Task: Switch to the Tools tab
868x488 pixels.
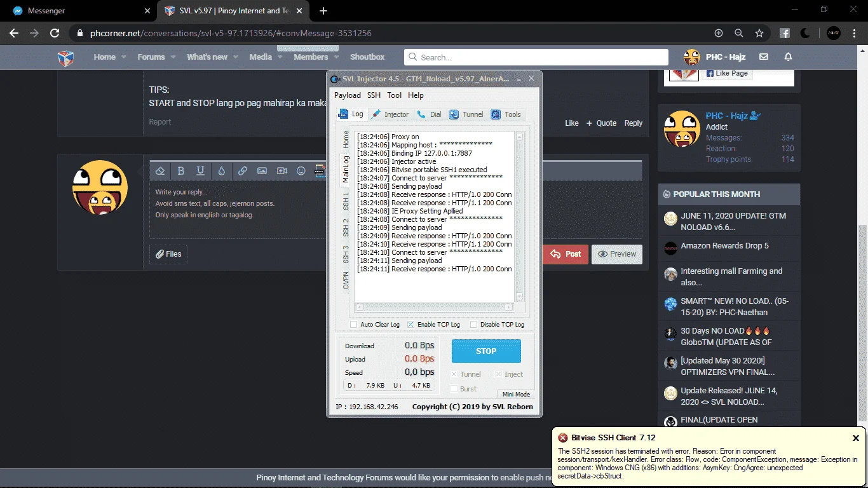Action: [x=506, y=114]
